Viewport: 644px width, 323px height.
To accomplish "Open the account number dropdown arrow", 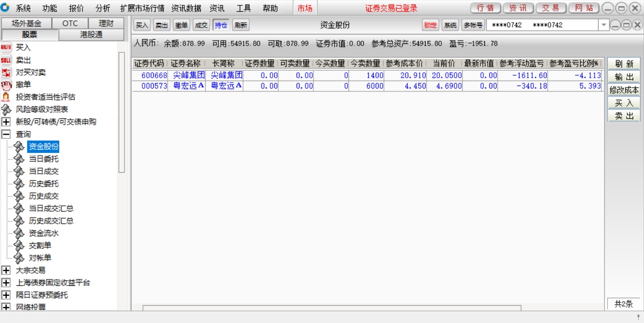I will click(604, 25).
